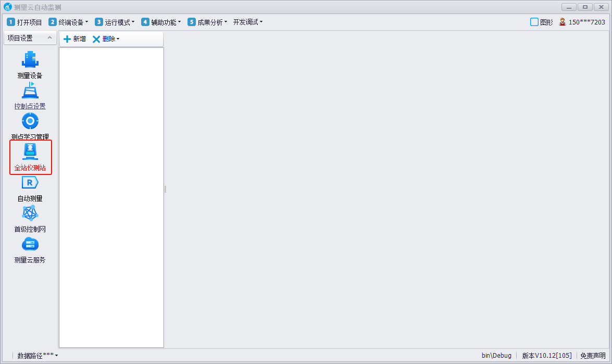Image resolution: width=612 pixels, height=364 pixels.
Task: Open the 删除 dropdown arrow
Action: click(118, 39)
